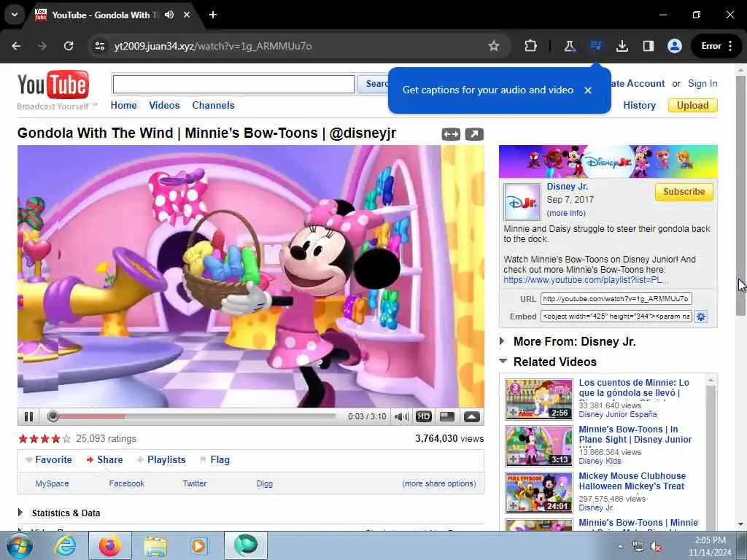
Task: Subscribe to Disney Jr. channel
Action: pos(684,192)
